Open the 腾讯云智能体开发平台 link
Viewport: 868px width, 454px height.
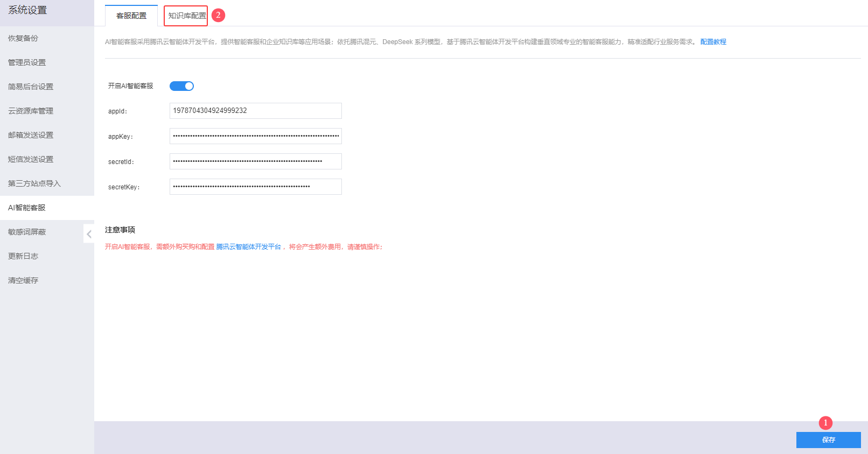coord(249,247)
